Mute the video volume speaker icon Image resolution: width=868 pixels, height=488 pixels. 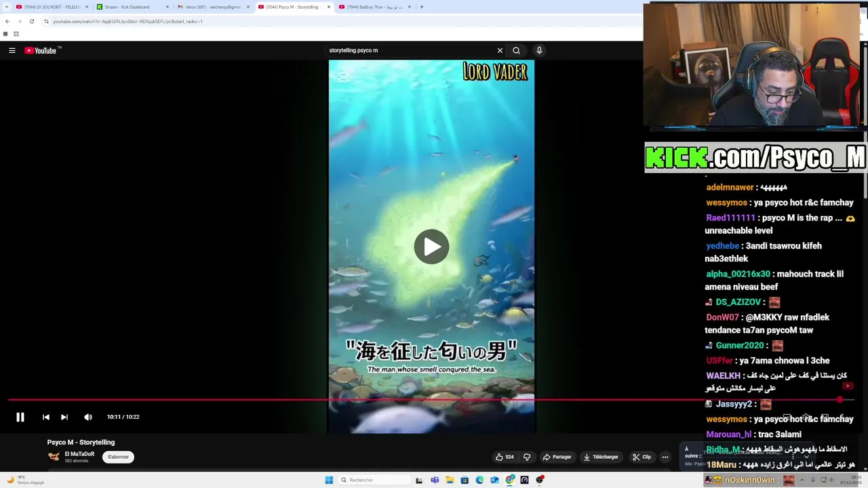tap(88, 417)
